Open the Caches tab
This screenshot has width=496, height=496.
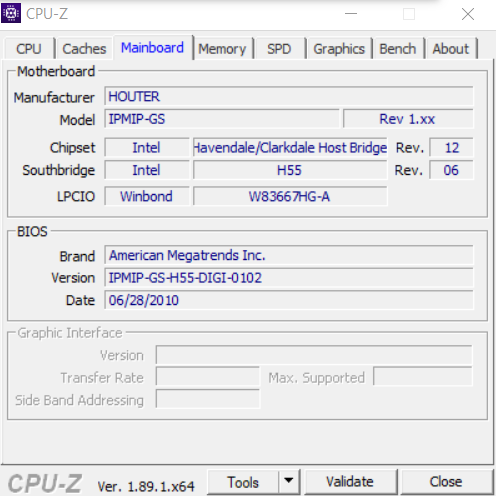click(x=84, y=49)
